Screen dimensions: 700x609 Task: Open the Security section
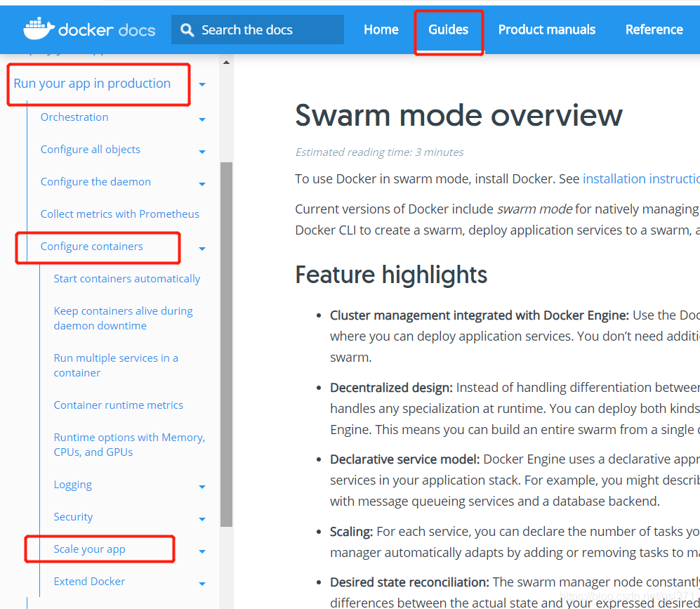[x=73, y=516]
